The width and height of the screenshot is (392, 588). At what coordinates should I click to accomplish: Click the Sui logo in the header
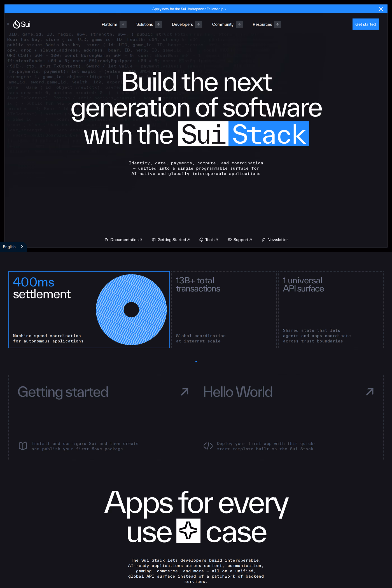pos(22,24)
